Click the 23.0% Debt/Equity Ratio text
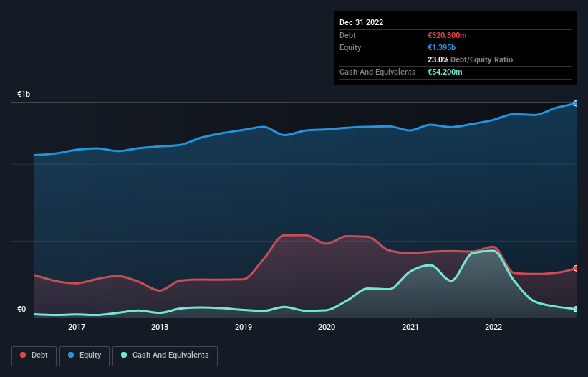 pyautogui.click(x=471, y=59)
